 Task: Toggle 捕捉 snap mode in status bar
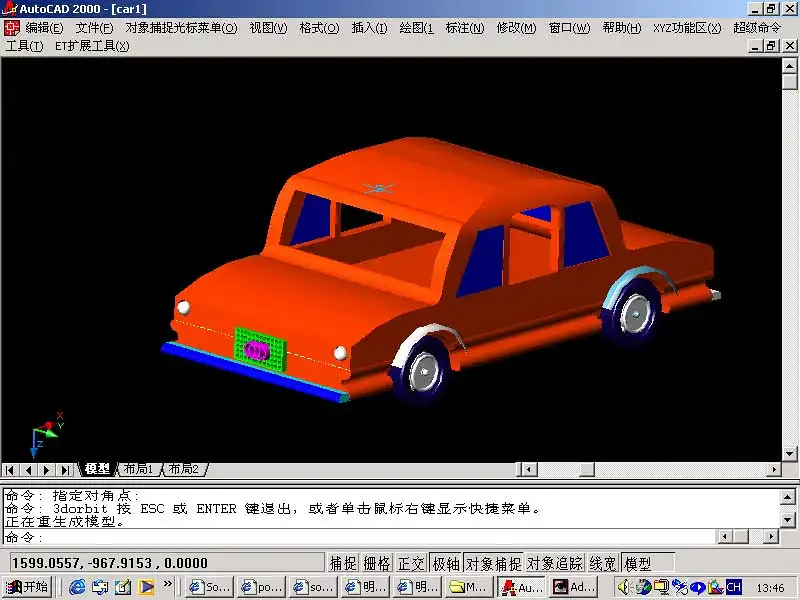click(343, 563)
